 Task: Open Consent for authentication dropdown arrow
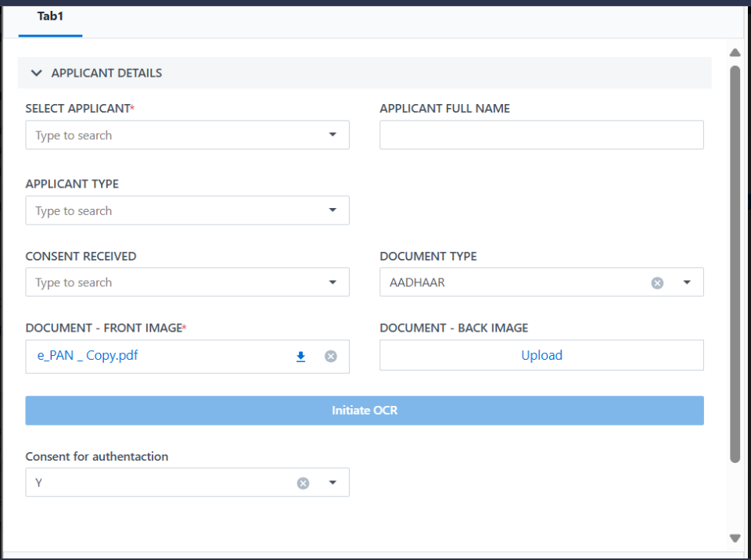click(x=332, y=483)
